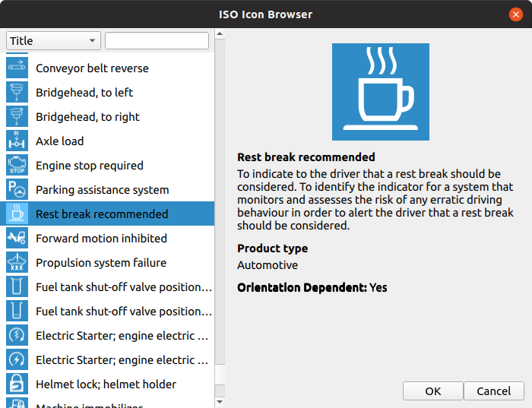Click the Conveyor belt reverse icon

[17, 68]
